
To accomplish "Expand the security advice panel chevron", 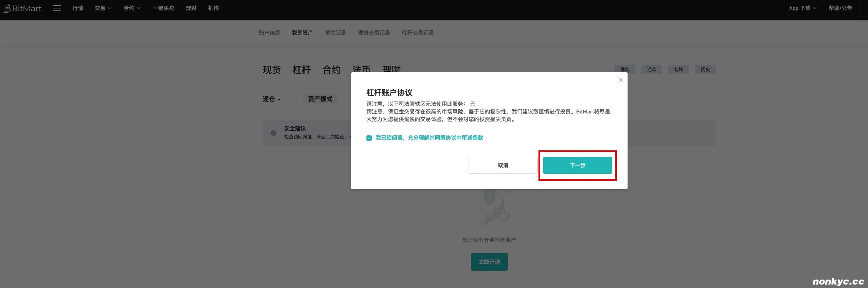I will (706, 133).
